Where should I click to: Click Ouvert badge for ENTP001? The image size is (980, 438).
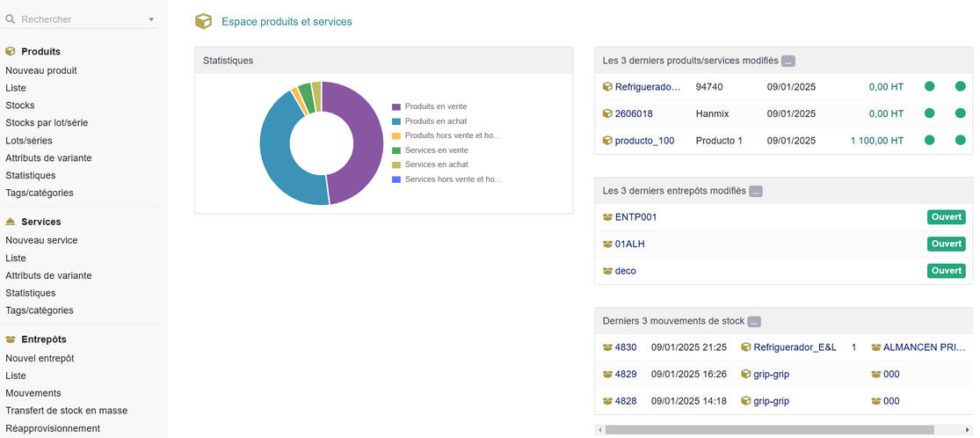pos(947,217)
